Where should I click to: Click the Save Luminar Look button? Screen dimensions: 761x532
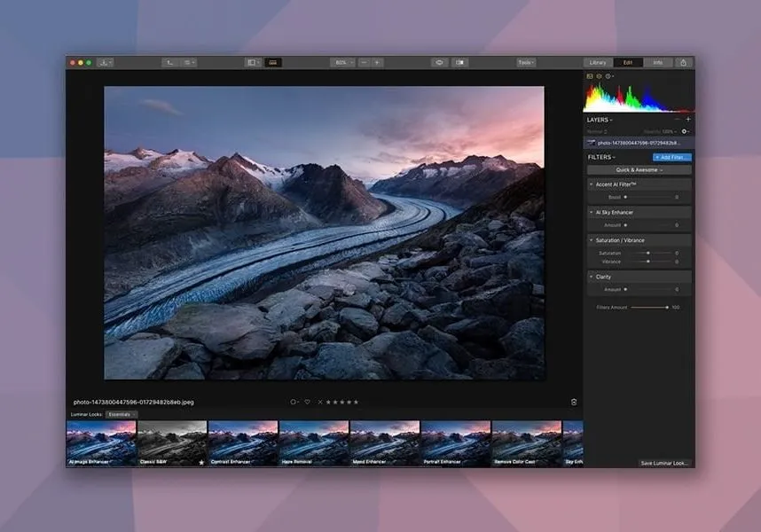click(x=664, y=463)
